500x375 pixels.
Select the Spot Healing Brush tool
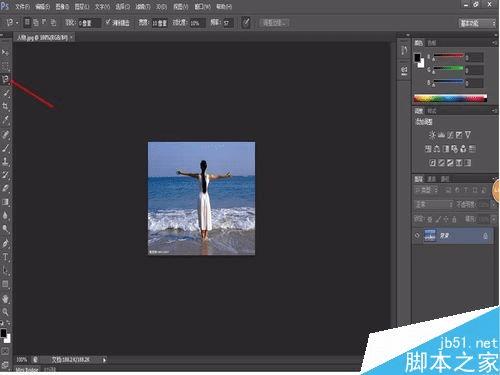pyautogui.click(x=5, y=134)
